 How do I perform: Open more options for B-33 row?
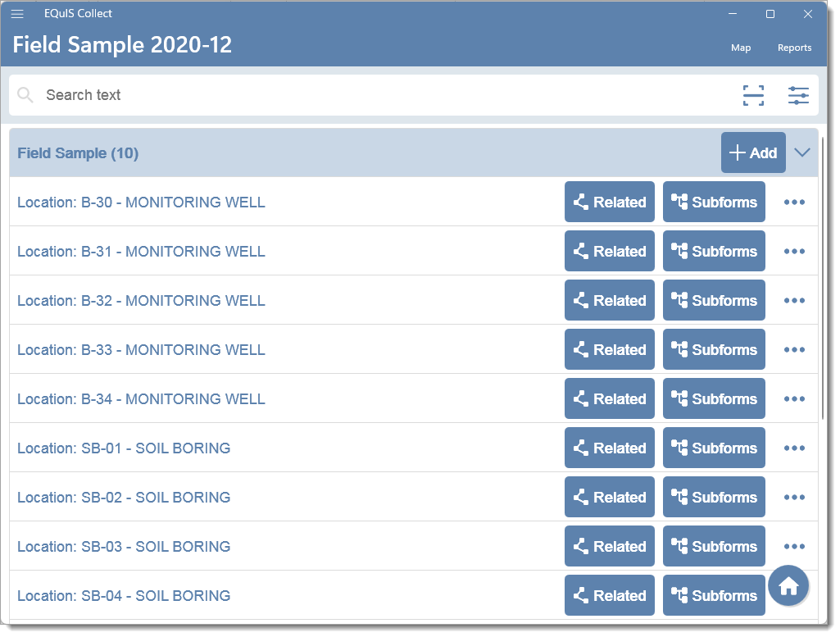(x=794, y=350)
